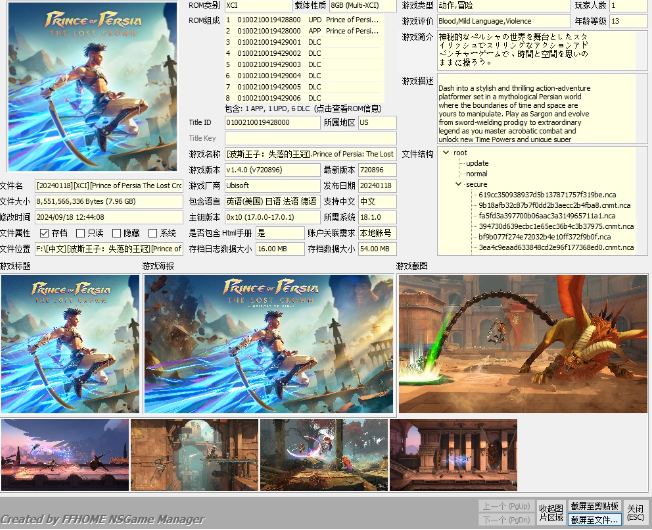Click the 文件名 filename field
652x530 pixels.
click(x=109, y=186)
